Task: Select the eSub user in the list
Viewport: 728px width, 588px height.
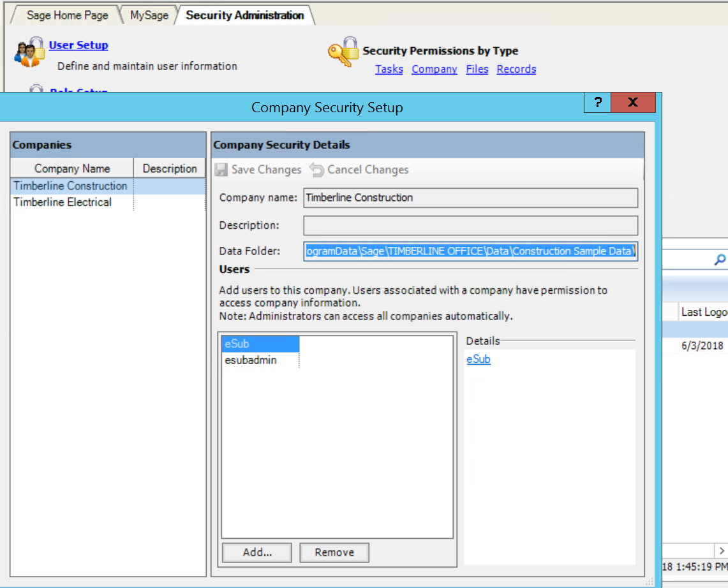Action: (260, 344)
